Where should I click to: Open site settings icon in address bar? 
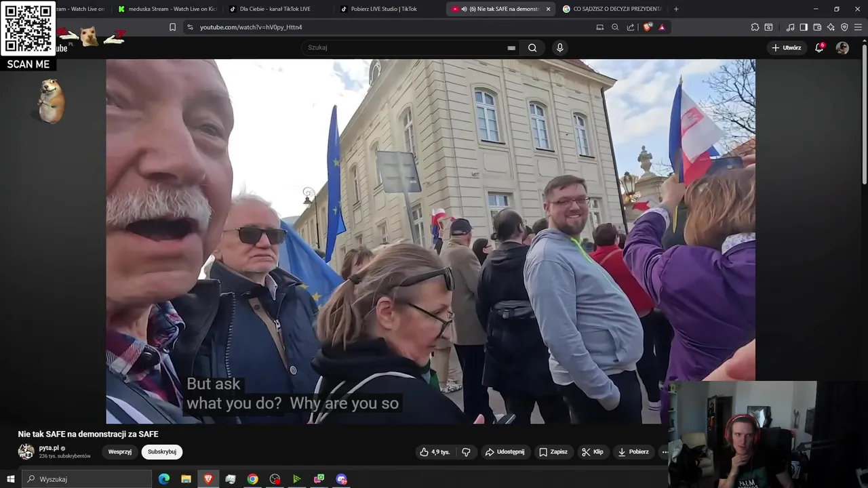190,27
